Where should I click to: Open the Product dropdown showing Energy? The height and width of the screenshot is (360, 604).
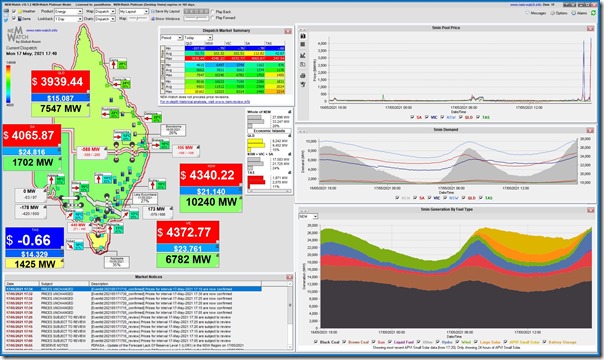[x=68, y=12]
